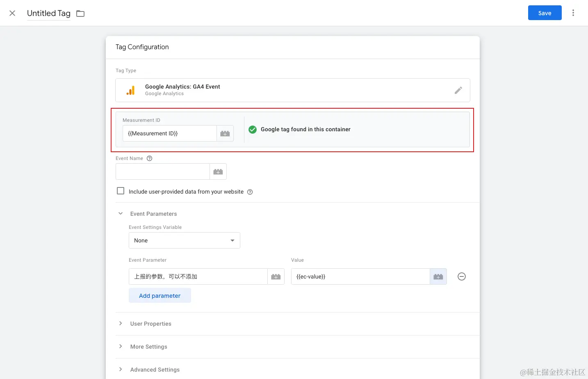Open help for user-provided data option

pyautogui.click(x=250, y=192)
